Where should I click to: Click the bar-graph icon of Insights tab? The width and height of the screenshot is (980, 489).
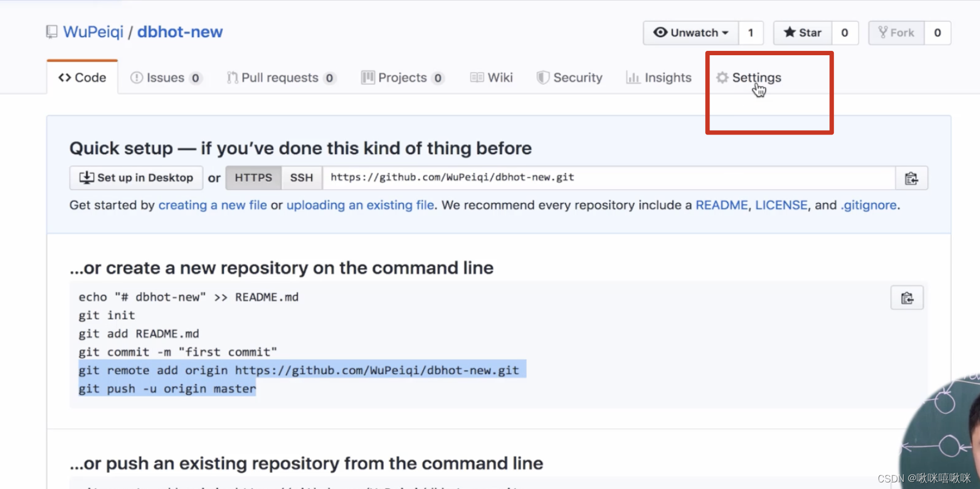click(633, 78)
